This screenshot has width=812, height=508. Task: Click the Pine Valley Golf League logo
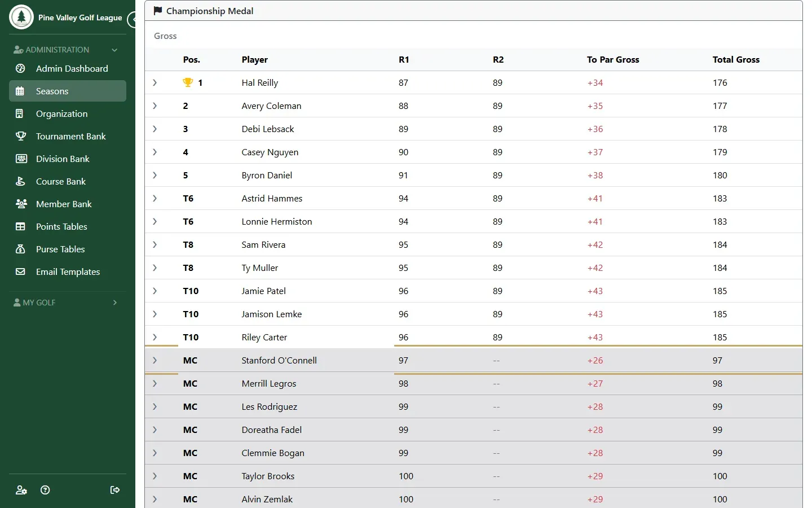coord(21,17)
